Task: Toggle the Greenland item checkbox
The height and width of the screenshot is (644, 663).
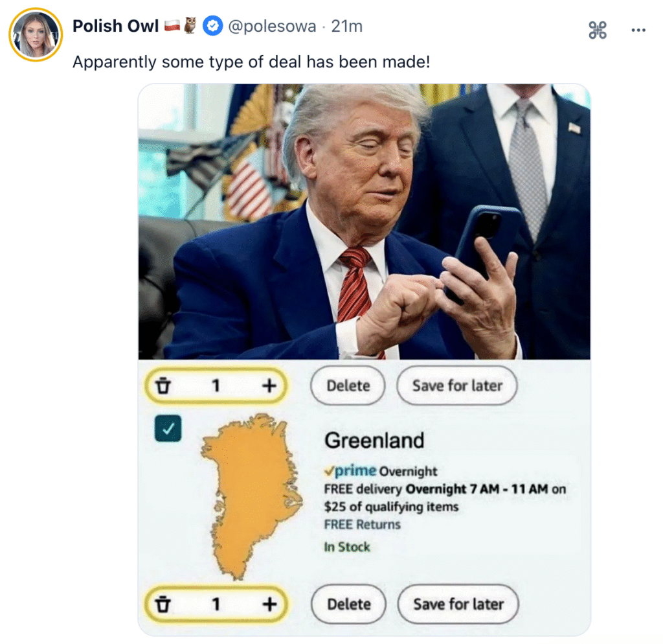Action: pos(168,429)
